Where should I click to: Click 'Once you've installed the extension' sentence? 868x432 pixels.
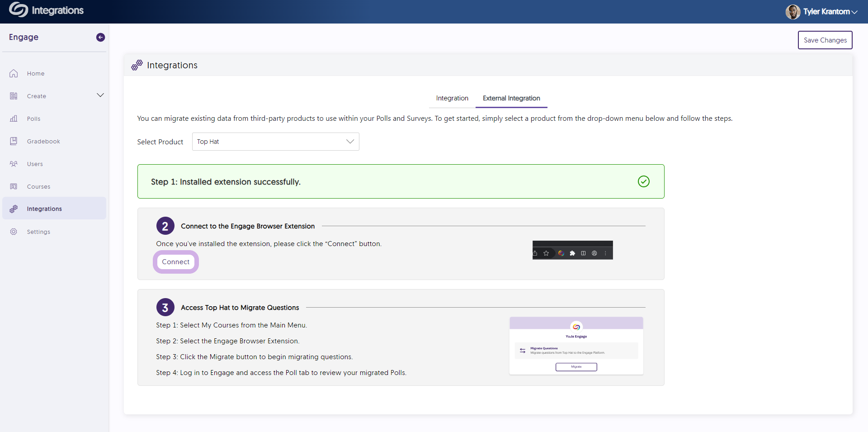click(269, 244)
